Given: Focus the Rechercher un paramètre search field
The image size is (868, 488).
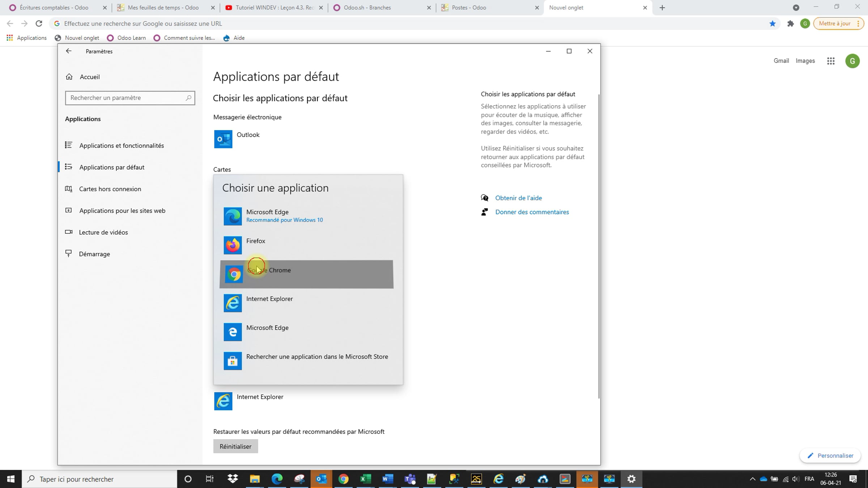Looking at the screenshot, I should coord(130,98).
